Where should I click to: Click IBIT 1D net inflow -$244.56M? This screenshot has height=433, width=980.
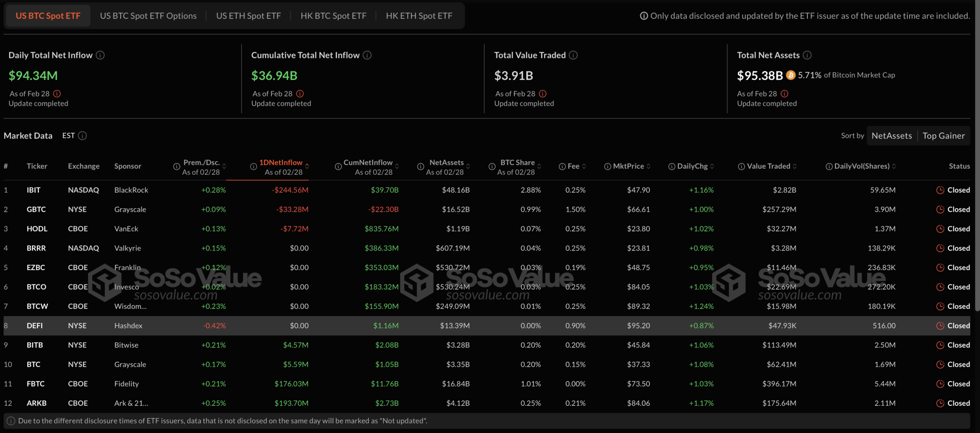pyautogui.click(x=290, y=190)
